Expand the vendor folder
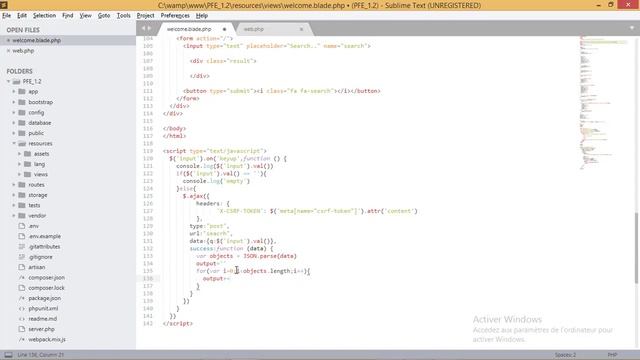 13,216
